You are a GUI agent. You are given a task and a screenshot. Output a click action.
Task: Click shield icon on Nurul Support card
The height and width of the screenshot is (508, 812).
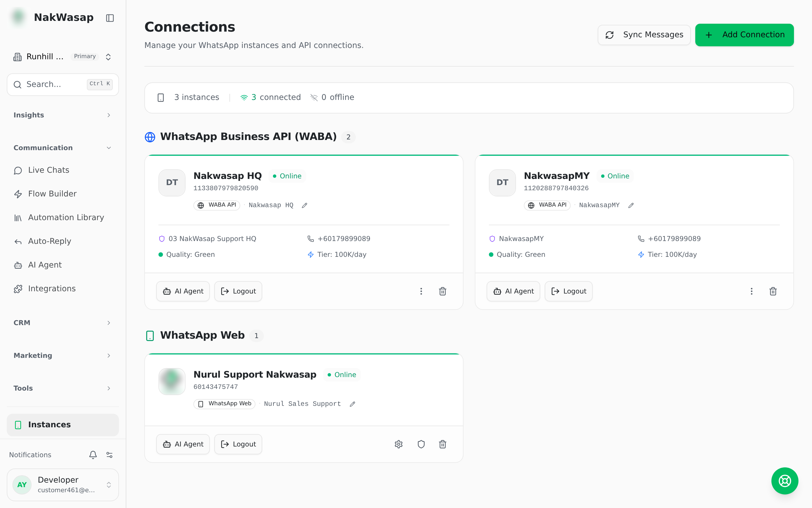[421, 444]
